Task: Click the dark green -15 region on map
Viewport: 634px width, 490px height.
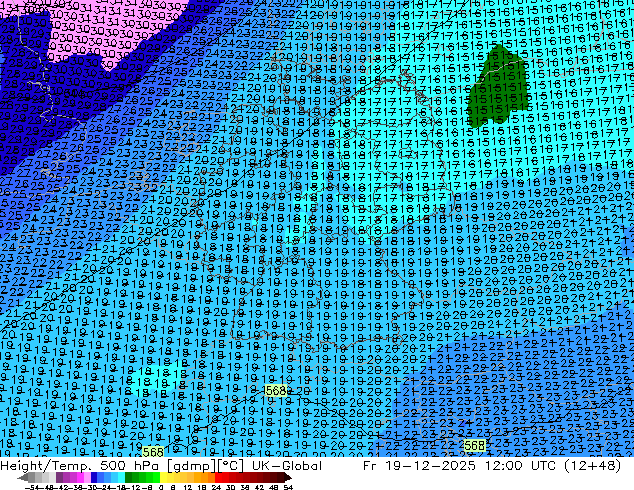Action: coord(497,85)
